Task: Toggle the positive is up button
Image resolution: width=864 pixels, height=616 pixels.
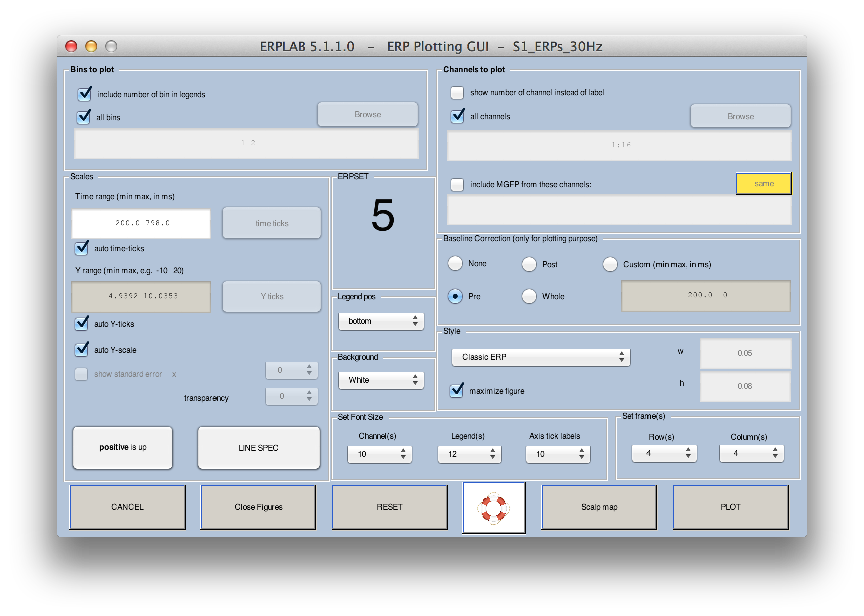Action: [x=123, y=447]
